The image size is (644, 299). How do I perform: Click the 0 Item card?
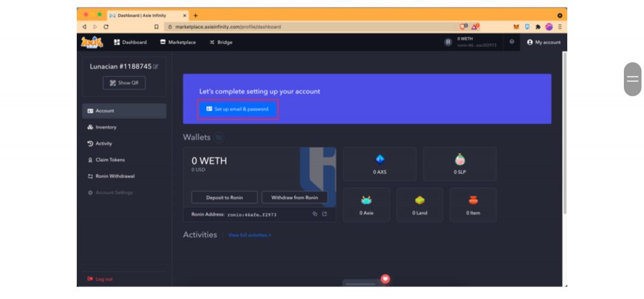473,205
